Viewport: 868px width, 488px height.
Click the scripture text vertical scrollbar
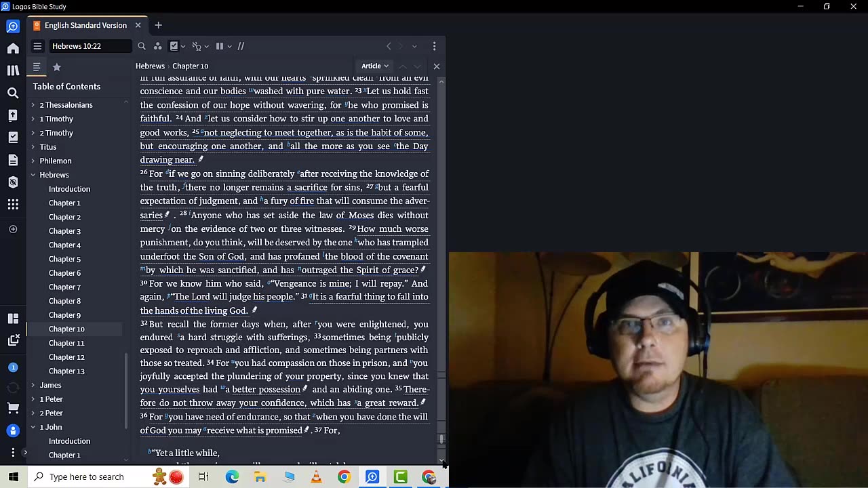click(441, 271)
